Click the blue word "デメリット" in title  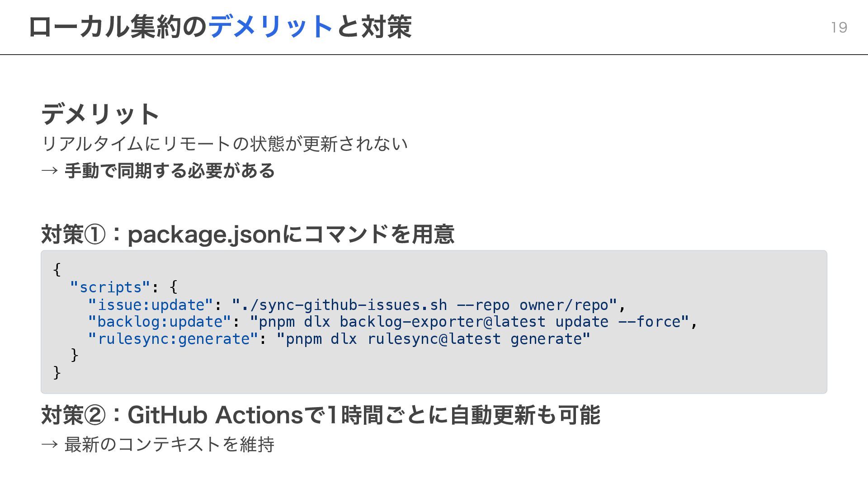click(270, 27)
